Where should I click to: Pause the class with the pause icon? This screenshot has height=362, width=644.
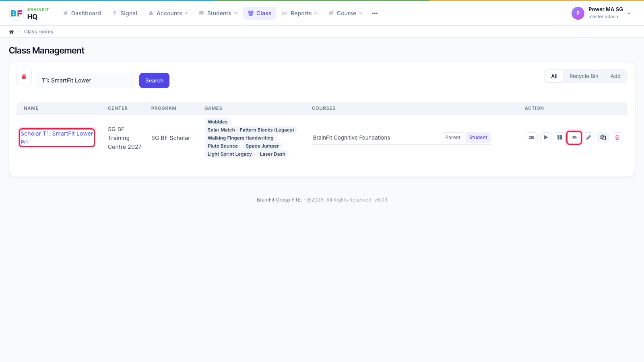click(x=560, y=138)
